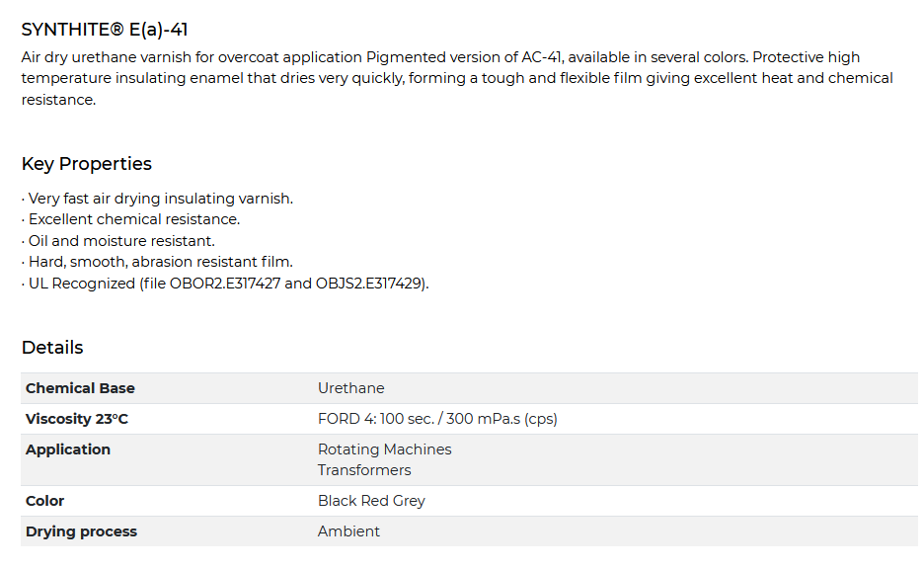Image resolution: width=924 pixels, height=571 pixels.
Task: Select the Viscosity 23°C row label
Action: point(77,419)
